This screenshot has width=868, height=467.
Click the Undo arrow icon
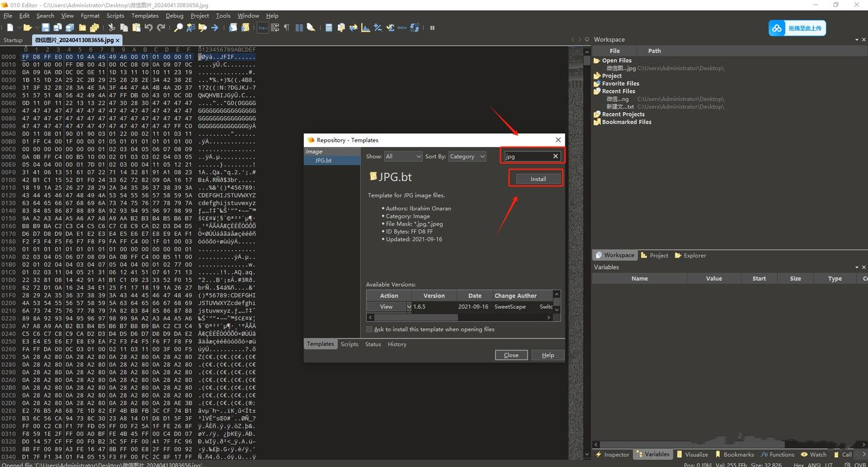point(148,27)
